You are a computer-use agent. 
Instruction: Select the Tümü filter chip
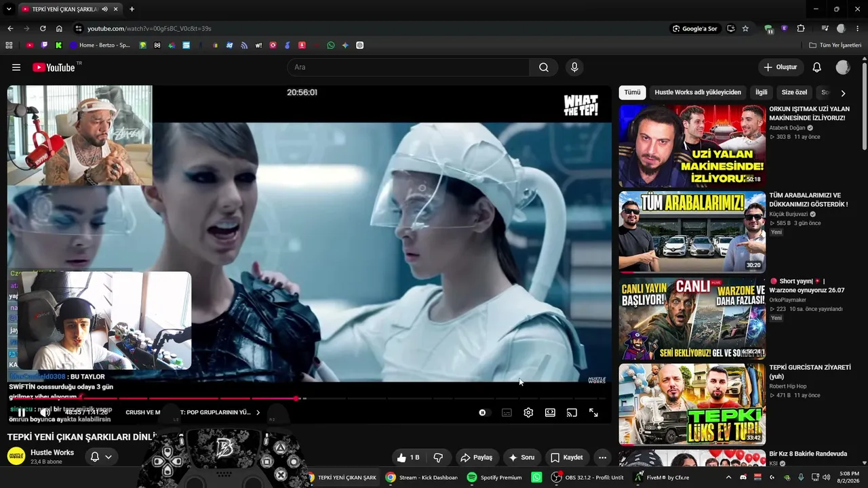632,92
